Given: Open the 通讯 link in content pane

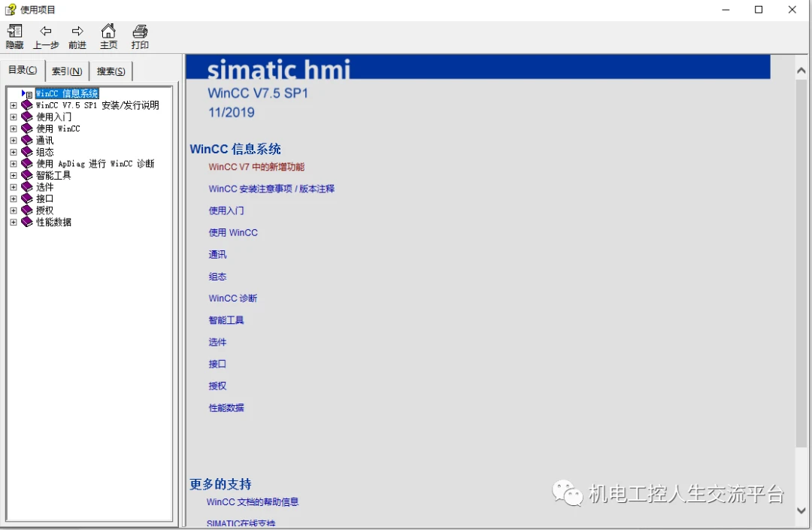Looking at the screenshot, I should (x=217, y=255).
